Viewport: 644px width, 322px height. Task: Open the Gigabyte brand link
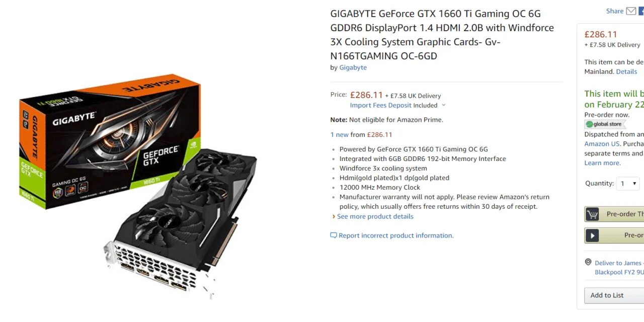(353, 67)
